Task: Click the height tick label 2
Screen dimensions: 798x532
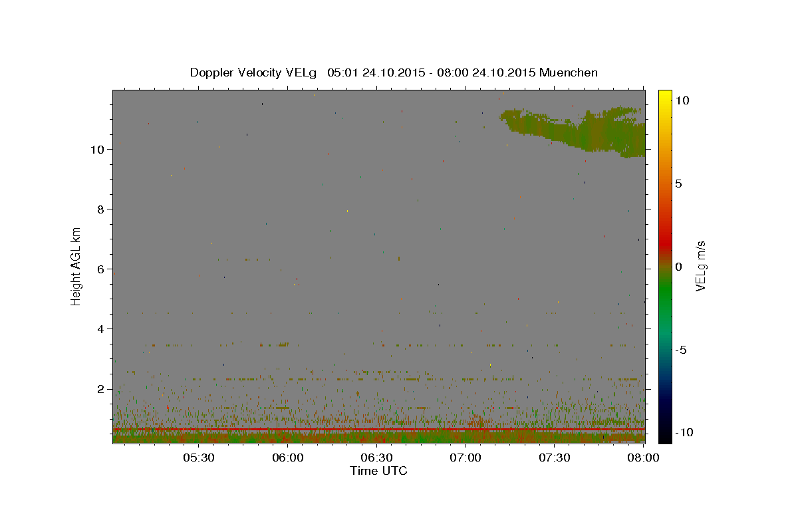Action: [101, 389]
